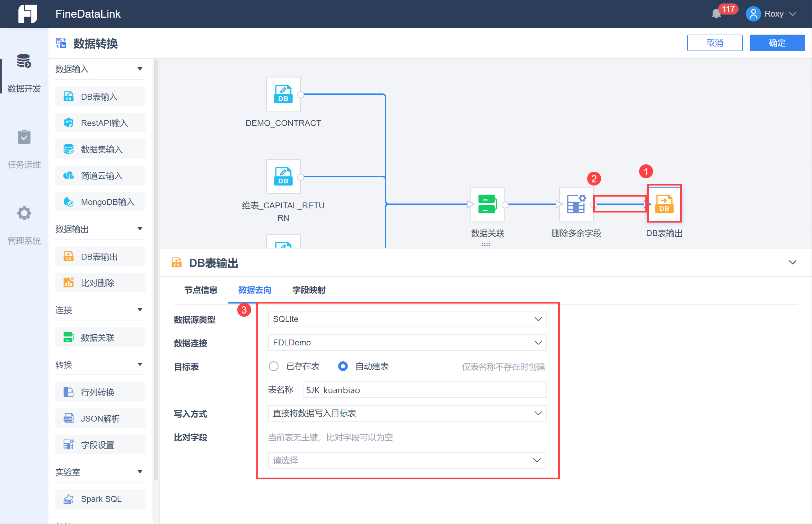Select the 自动建表 radio option
Image resolution: width=812 pixels, height=524 pixels.
click(x=343, y=366)
